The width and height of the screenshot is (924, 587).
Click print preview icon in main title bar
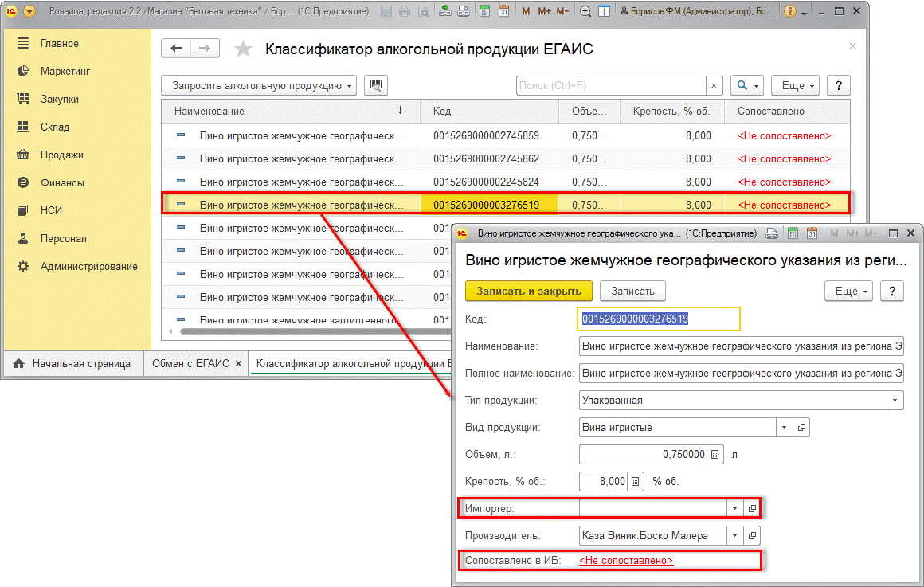tap(423, 11)
